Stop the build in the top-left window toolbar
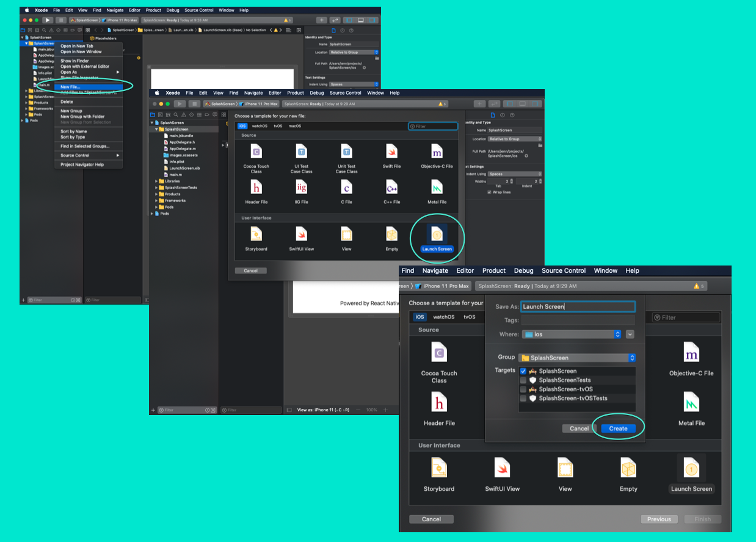 [x=60, y=20]
